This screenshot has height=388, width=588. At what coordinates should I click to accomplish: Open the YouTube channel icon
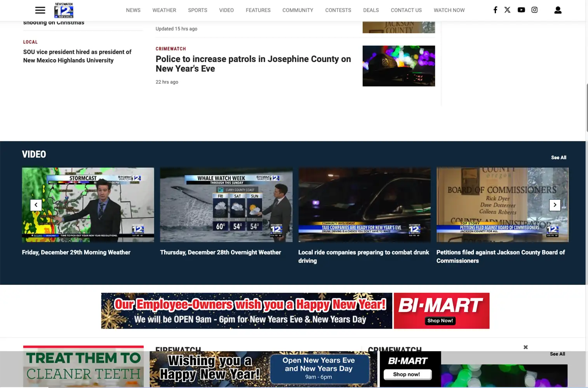point(521,10)
